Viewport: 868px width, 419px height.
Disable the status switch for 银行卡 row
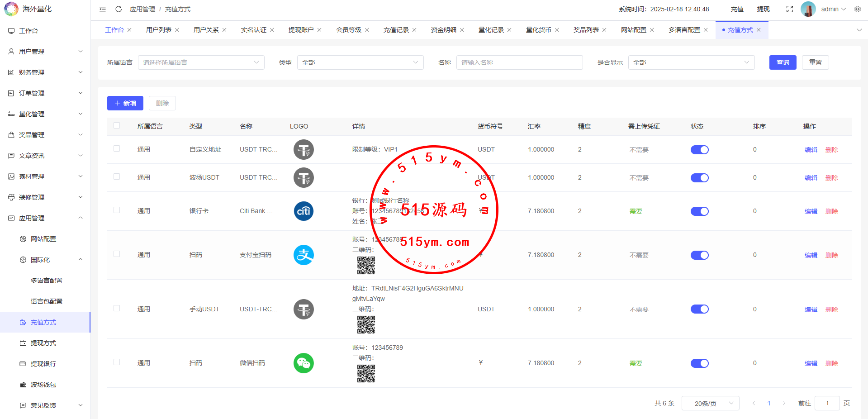(x=699, y=211)
